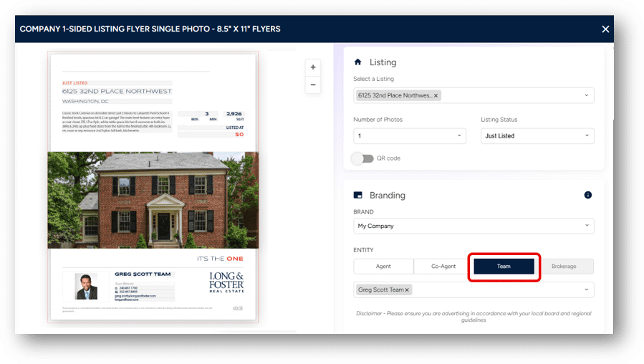Click the house photo on the flyer
The height and width of the screenshot is (364, 644).
[x=153, y=200]
